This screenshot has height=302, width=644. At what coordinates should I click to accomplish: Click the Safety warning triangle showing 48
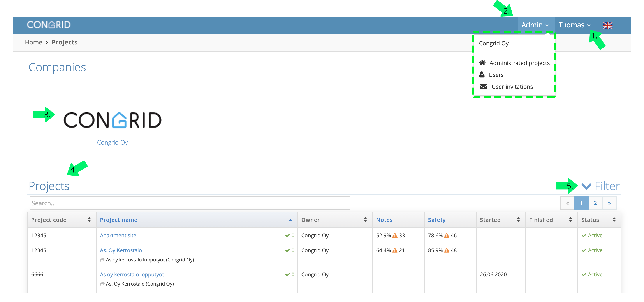(447, 250)
